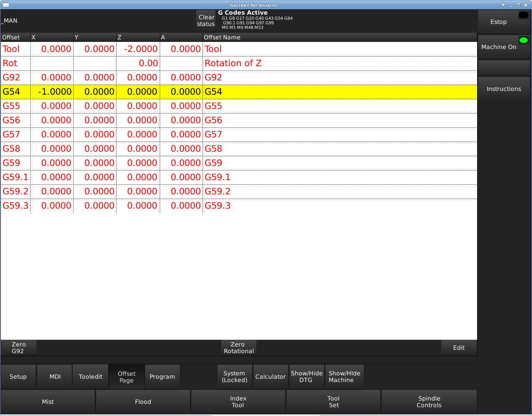Click the Z column header
532x416 pixels.
(x=138, y=37)
